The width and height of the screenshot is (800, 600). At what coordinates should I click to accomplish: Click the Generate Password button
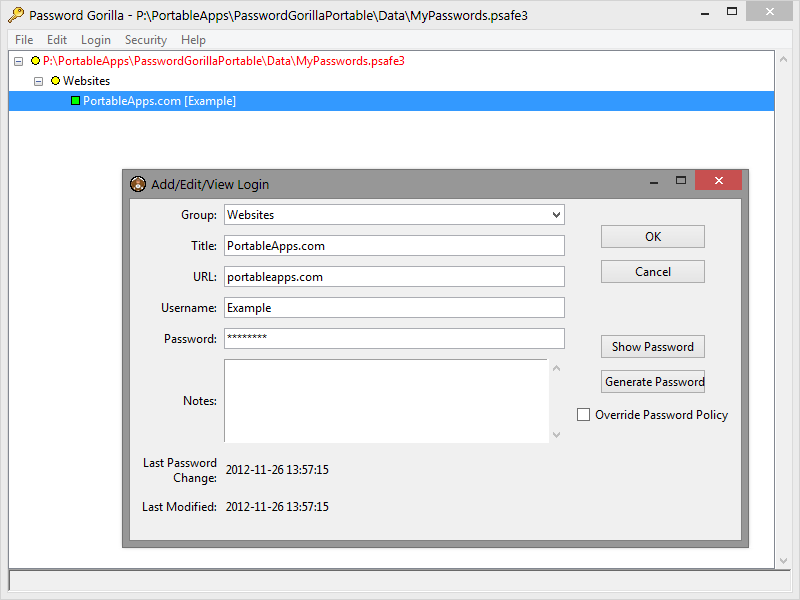(x=654, y=382)
